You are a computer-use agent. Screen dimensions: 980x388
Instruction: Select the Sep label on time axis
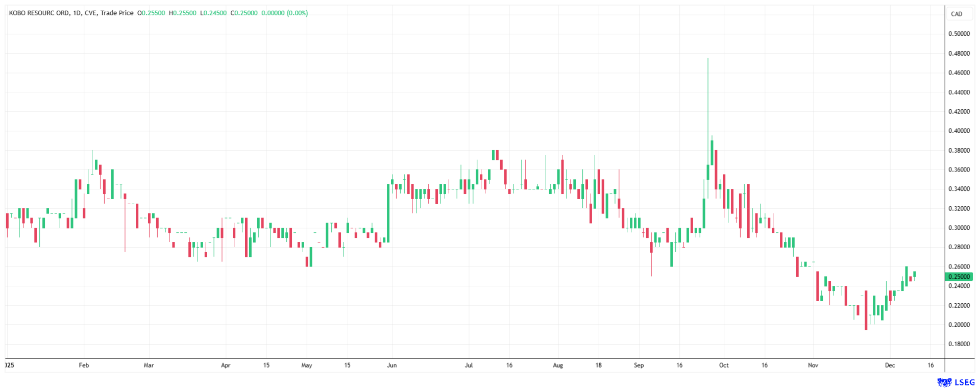pyautogui.click(x=639, y=365)
